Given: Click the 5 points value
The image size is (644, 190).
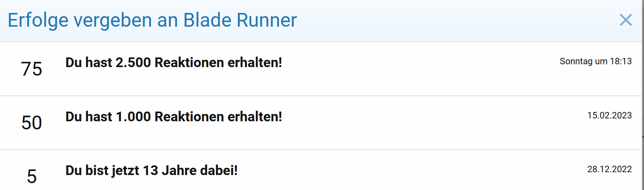Looking at the screenshot, I should (x=31, y=176).
